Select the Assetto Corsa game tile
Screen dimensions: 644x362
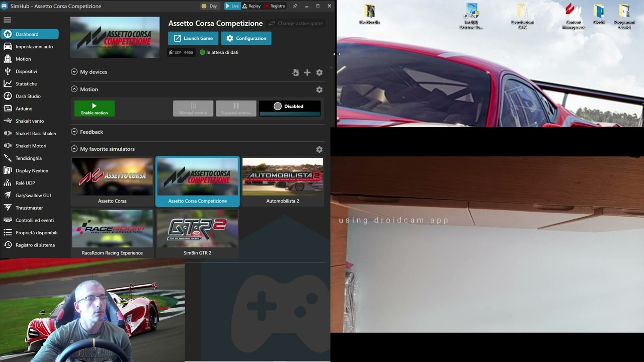coord(112,182)
